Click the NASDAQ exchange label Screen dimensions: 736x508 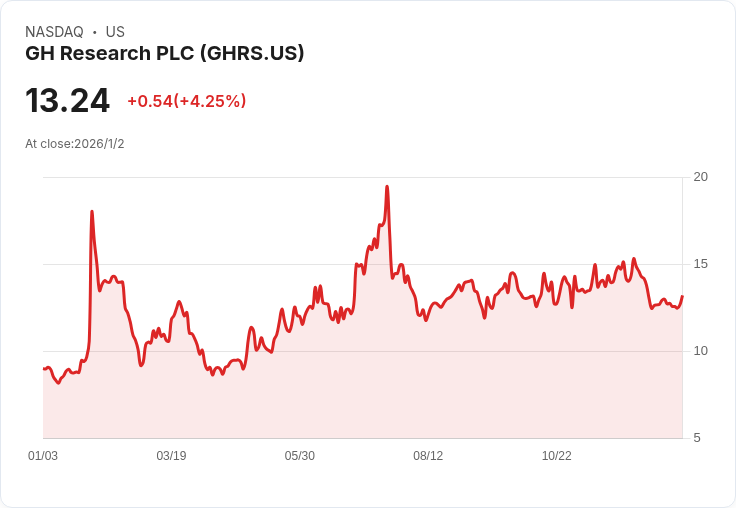pyautogui.click(x=54, y=32)
